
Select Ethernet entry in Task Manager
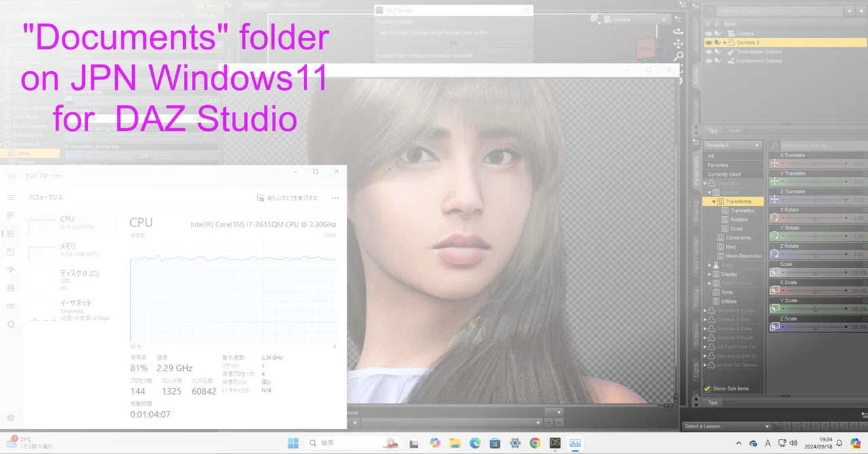click(72, 309)
